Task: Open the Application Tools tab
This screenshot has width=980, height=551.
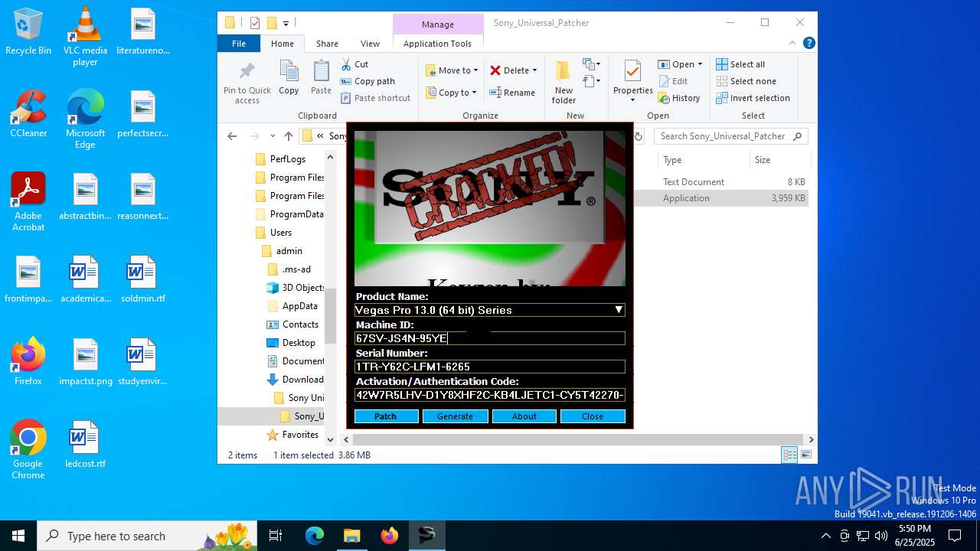Action: 437,44
